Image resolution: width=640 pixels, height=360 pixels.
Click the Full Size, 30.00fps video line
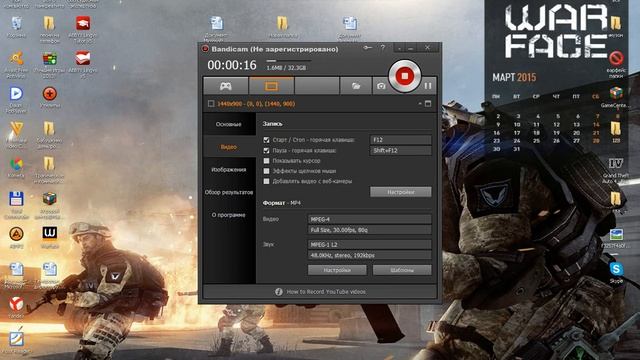tap(369, 230)
